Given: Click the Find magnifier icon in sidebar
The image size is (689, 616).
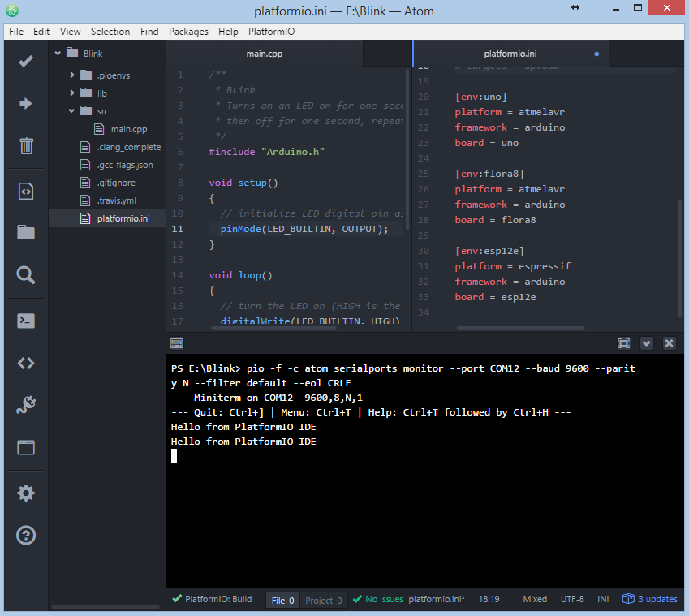Looking at the screenshot, I should pyautogui.click(x=26, y=275).
